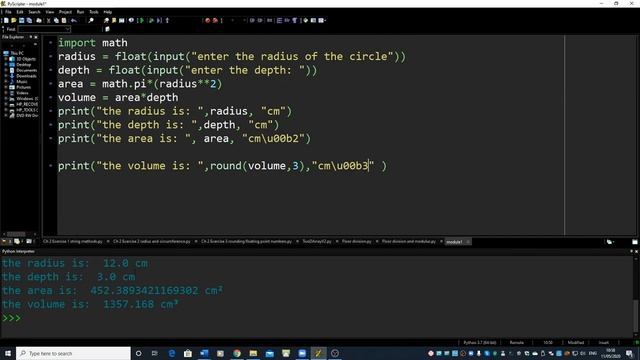Click the Python Interpreter prompt line
This screenshot has width=640, height=360.
(11, 318)
